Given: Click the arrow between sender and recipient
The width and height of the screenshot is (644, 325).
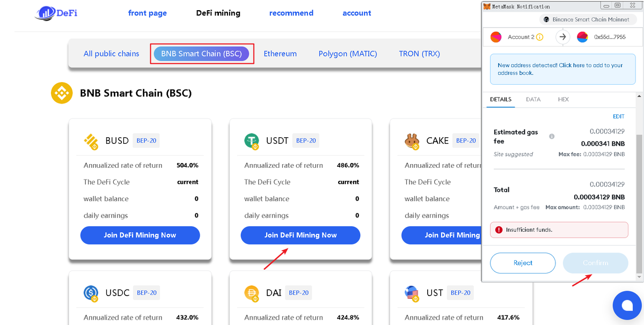Looking at the screenshot, I should click(x=562, y=37).
